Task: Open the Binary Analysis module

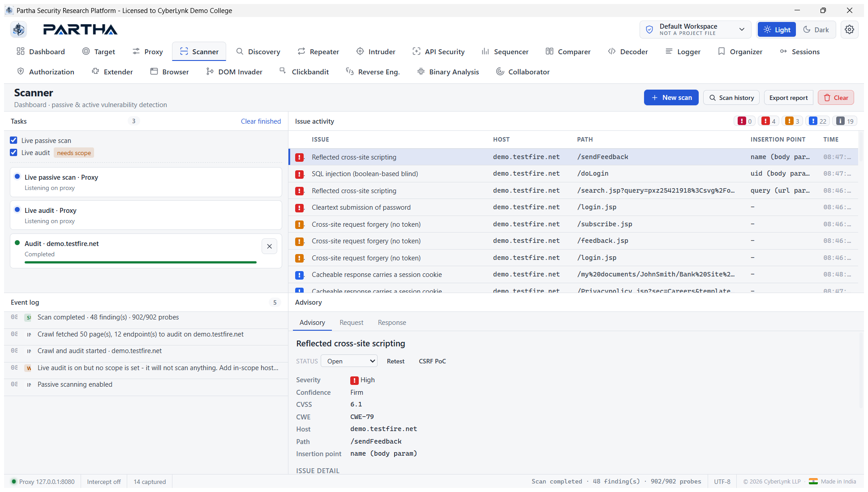Action: click(x=448, y=72)
